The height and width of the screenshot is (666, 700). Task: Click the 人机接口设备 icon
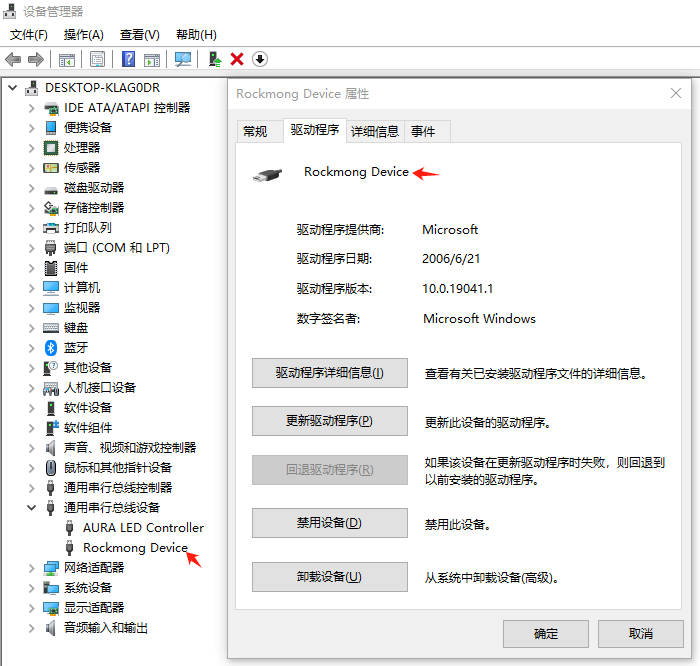(51, 388)
